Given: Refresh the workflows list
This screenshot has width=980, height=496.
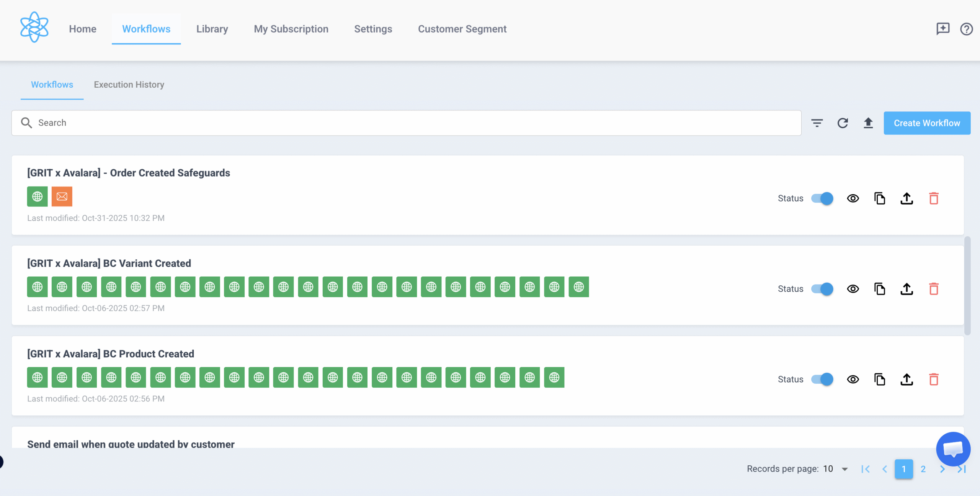Looking at the screenshot, I should tap(843, 123).
